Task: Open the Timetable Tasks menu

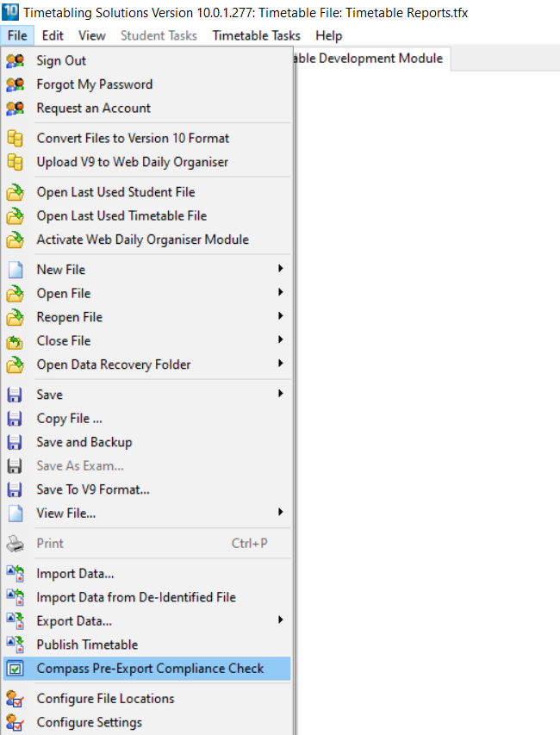Action: point(257,35)
